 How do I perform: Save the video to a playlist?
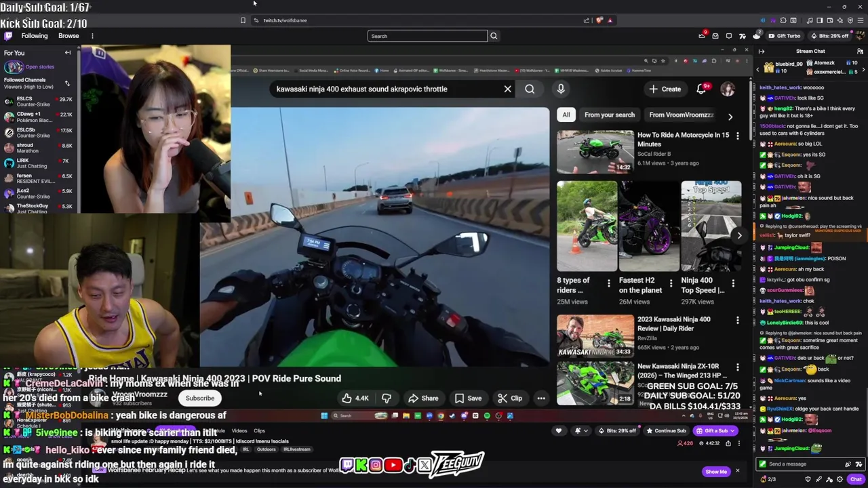(x=468, y=399)
